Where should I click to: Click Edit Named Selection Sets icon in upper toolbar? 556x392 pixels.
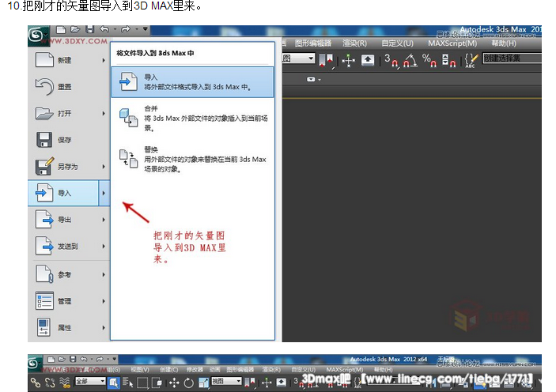click(x=471, y=60)
